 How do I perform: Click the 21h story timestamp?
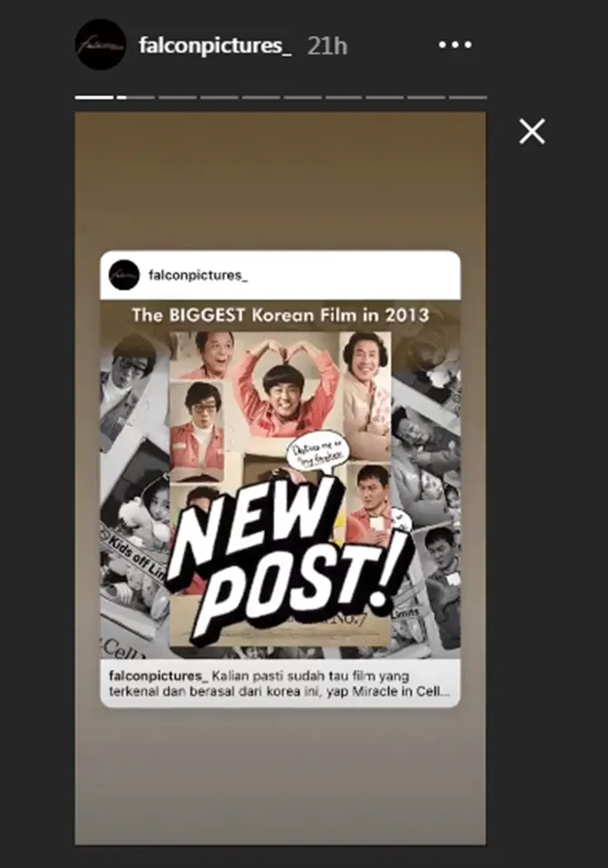(x=328, y=46)
